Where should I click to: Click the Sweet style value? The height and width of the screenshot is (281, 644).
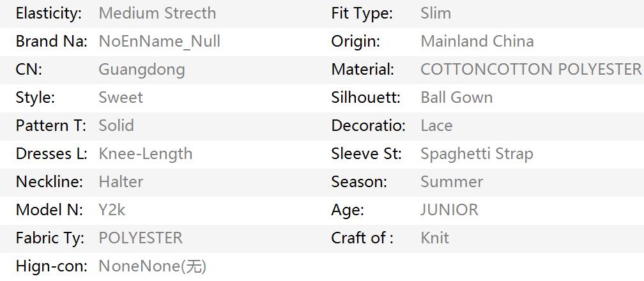click(121, 98)
